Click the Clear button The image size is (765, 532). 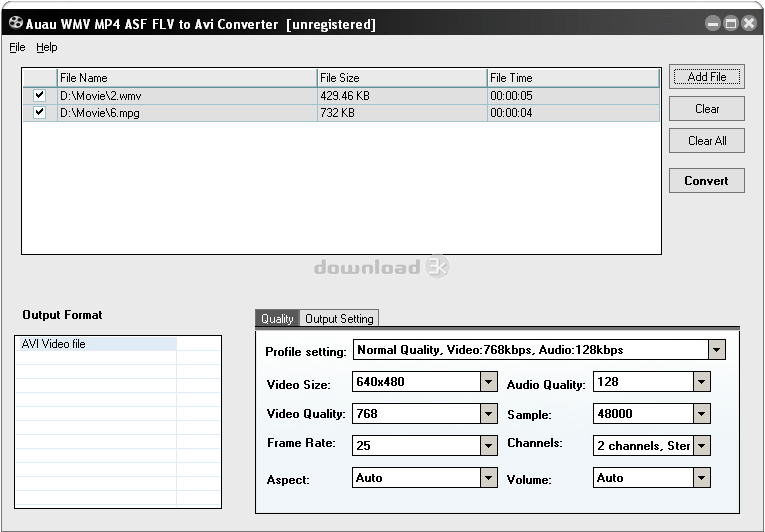(706, 108)
